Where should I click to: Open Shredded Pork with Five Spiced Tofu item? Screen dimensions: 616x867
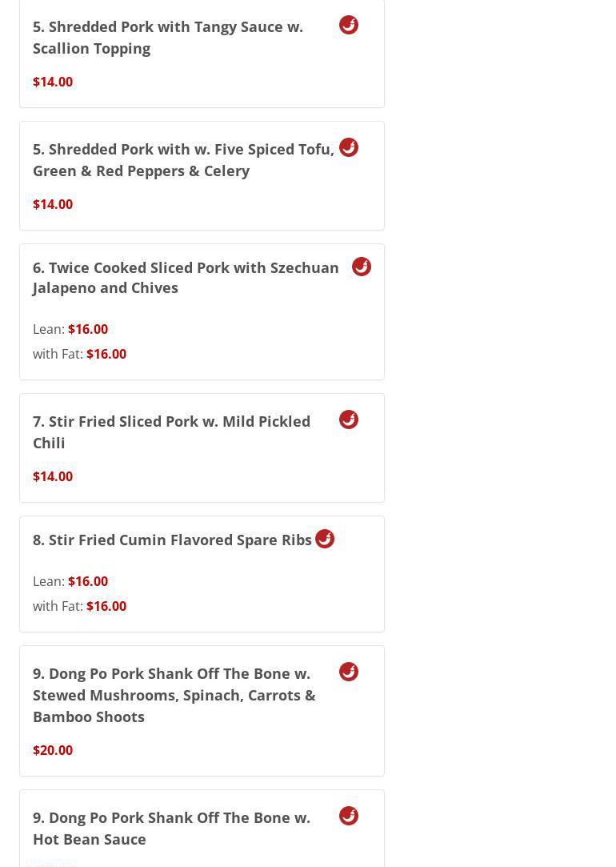pyautogui.click(x=183, y=159)
